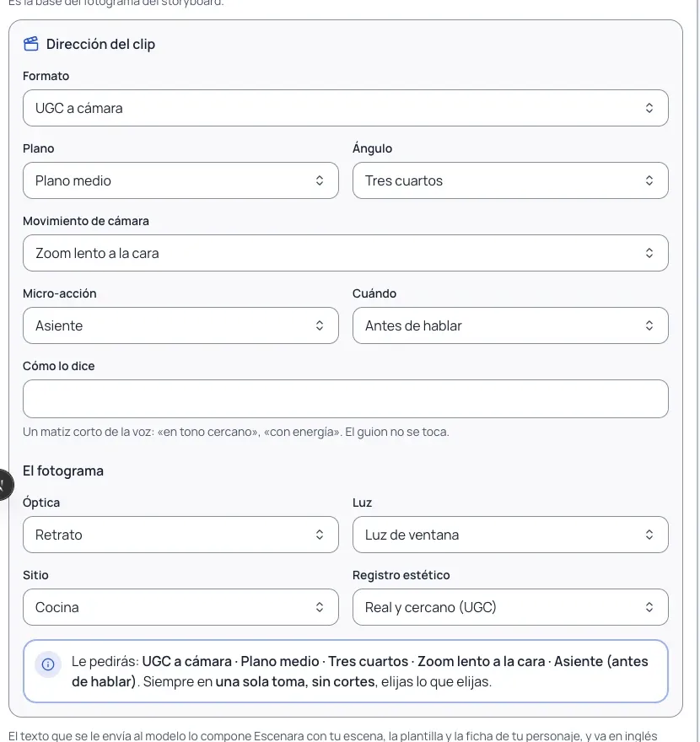The image size is (700, 742).
Task: Open the Plano dropdown showing Plano medio
Action: point(180,180)
